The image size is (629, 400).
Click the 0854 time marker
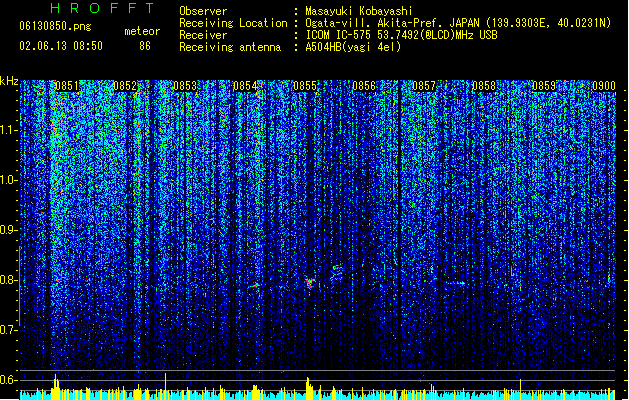pyautogui.click(x=245, y=86)
